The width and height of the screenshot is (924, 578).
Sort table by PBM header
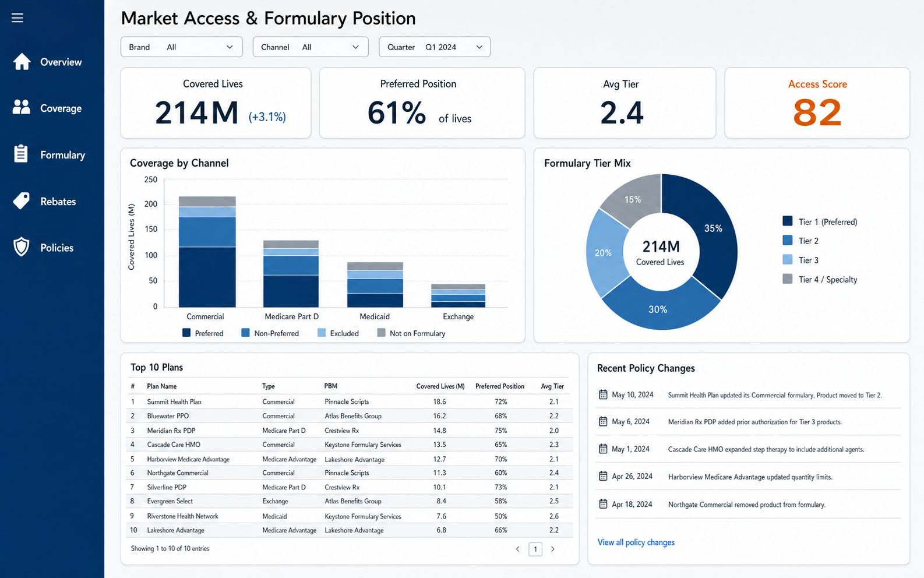[331, 386]
